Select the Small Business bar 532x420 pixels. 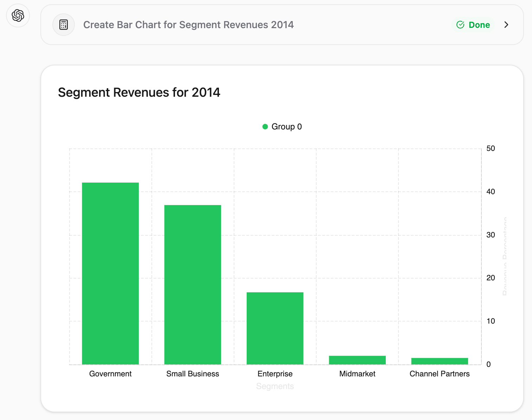(193, 285)
